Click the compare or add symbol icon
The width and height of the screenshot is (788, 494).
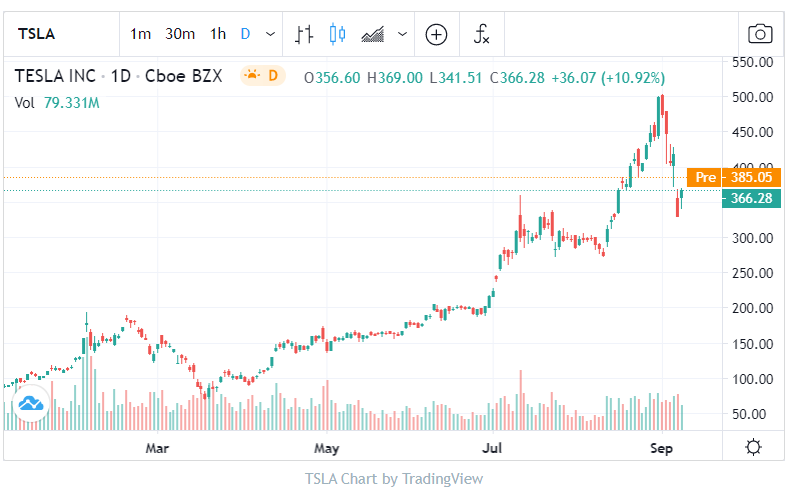[436, 34]
